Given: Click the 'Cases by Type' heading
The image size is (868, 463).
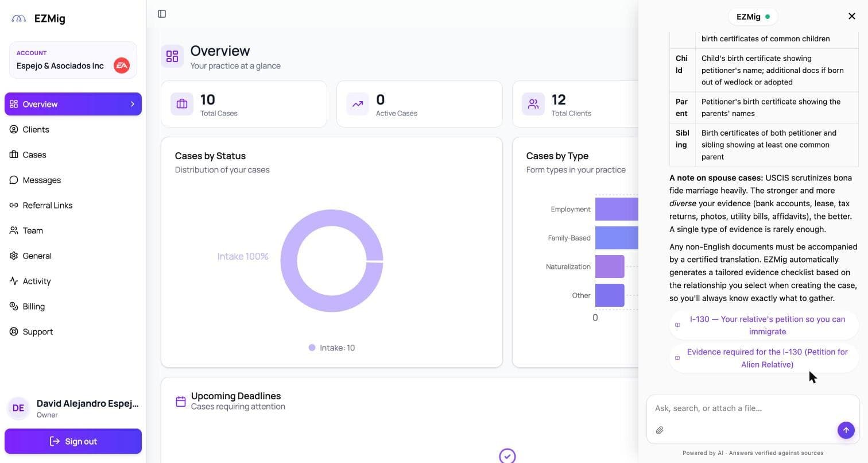Looking at the screenshot, I should click(557, 156).
